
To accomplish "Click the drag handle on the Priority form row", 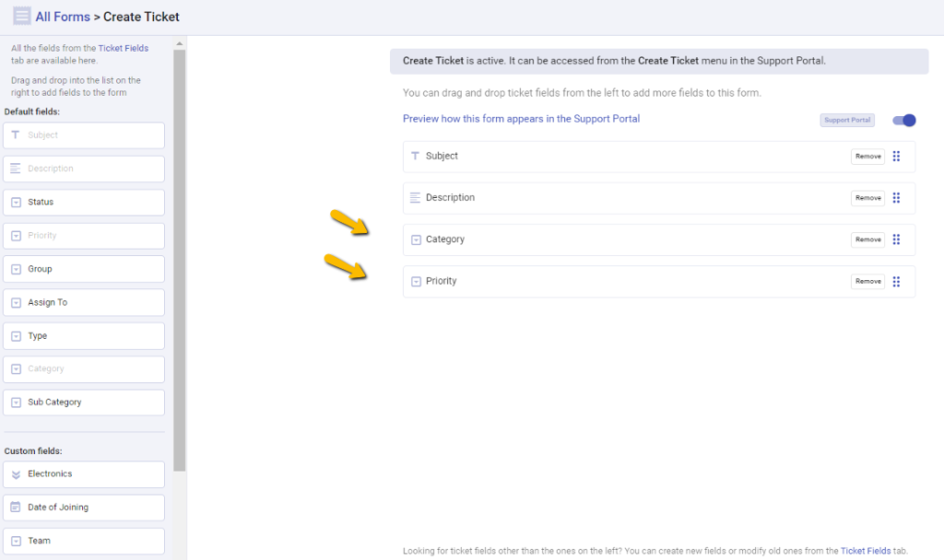I will tap(896, 281).
